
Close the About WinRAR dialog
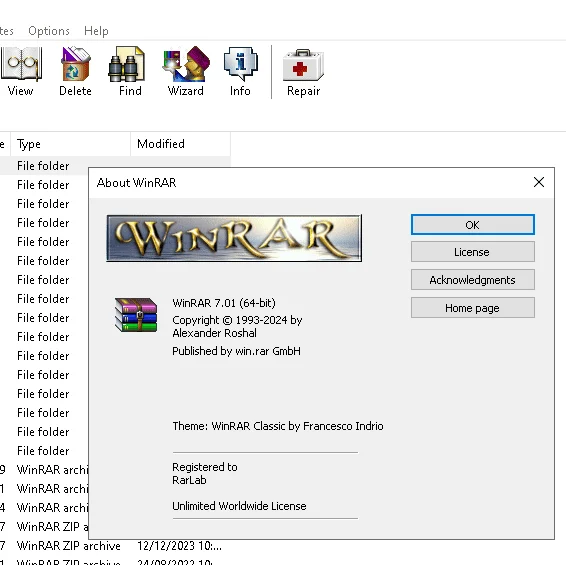(x=539, y=182)
